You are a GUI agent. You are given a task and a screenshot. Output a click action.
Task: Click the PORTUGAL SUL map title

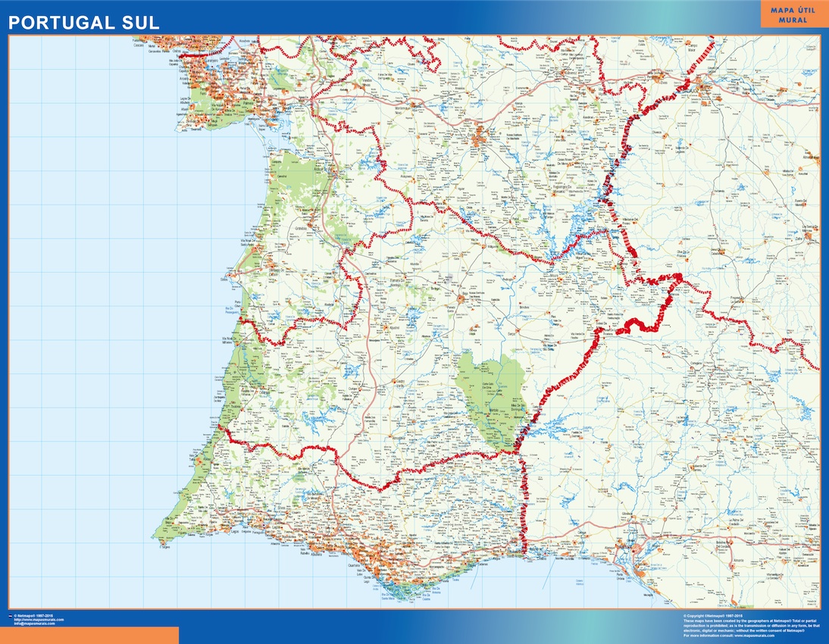[x=83, y=23]
